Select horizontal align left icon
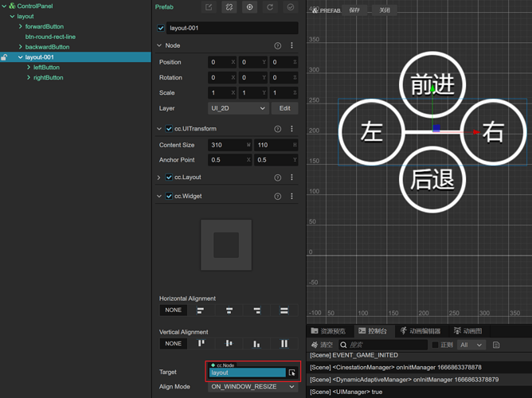The image size is (532, 398). [x=201, y=310]
